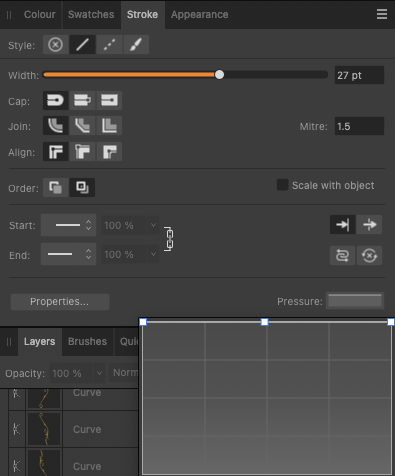Choose the Square cap option
Screen dimensions: 395x476
(109, 100)
